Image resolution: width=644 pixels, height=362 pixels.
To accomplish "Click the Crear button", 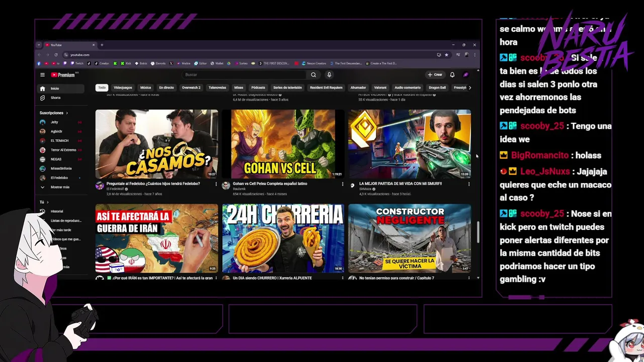I will tap(435, 75).
